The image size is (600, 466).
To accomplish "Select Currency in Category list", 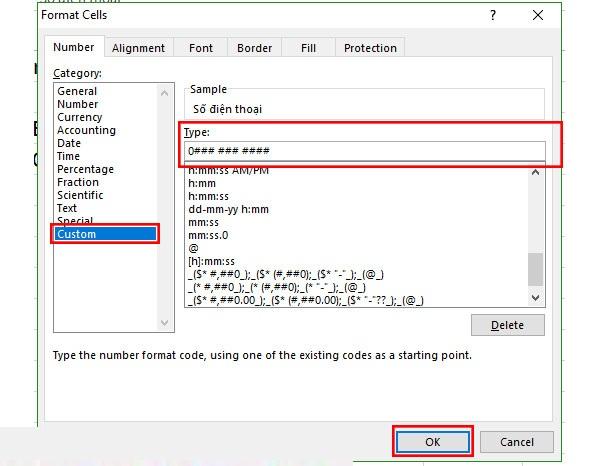I will pyautogui.click(x=80, y=117).
